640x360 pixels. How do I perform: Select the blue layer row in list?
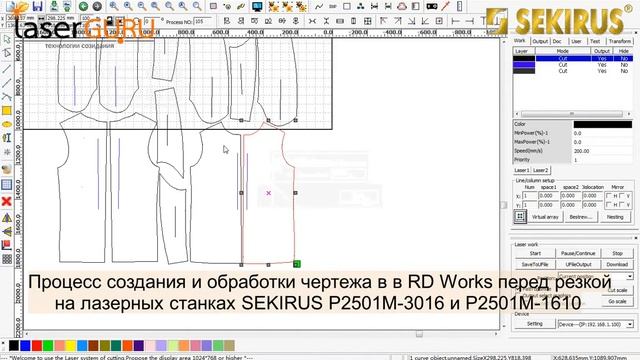coord(573,64)
